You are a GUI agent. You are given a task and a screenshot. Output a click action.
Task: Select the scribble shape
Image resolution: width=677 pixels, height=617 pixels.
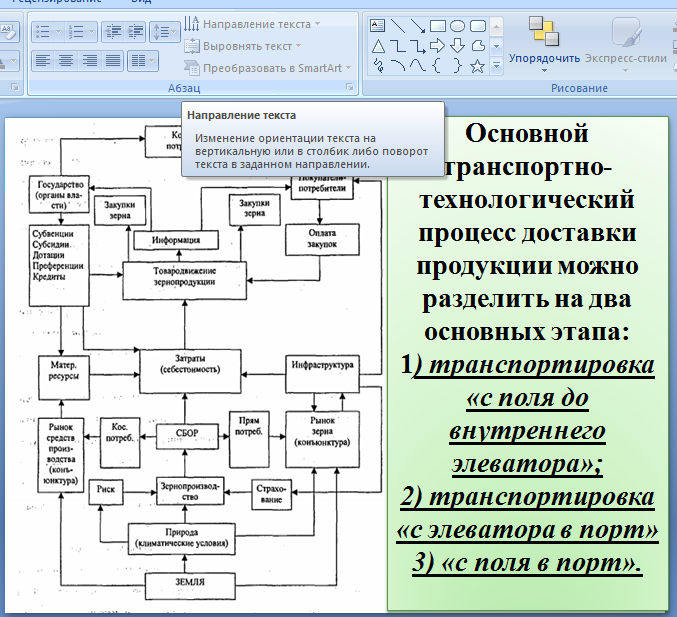[x=378, y=66]
